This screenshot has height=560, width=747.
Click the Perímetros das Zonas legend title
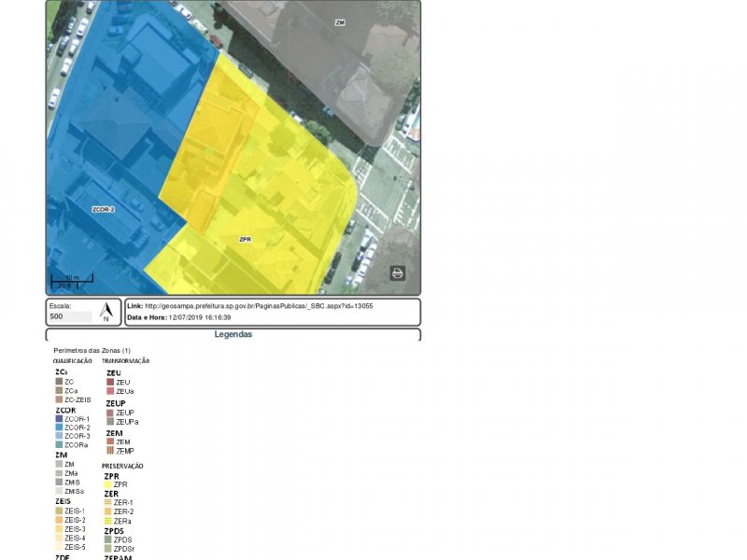tap(92, 350)
